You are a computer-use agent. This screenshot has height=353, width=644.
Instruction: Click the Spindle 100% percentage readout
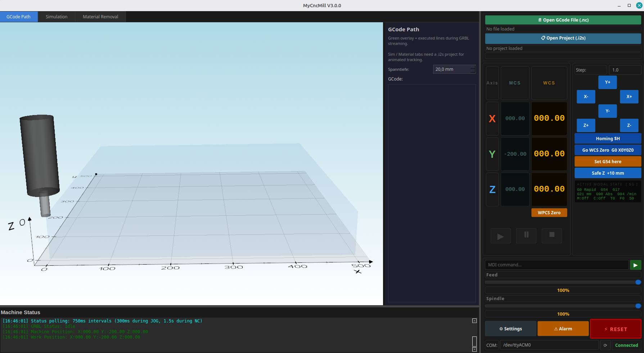coord(563,314)
